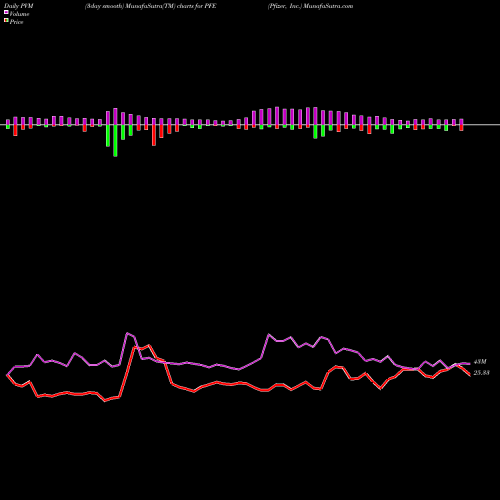500x500 pixels.
Task: Click the tallest green downward volume bar
Action: [x=115, y=140]
